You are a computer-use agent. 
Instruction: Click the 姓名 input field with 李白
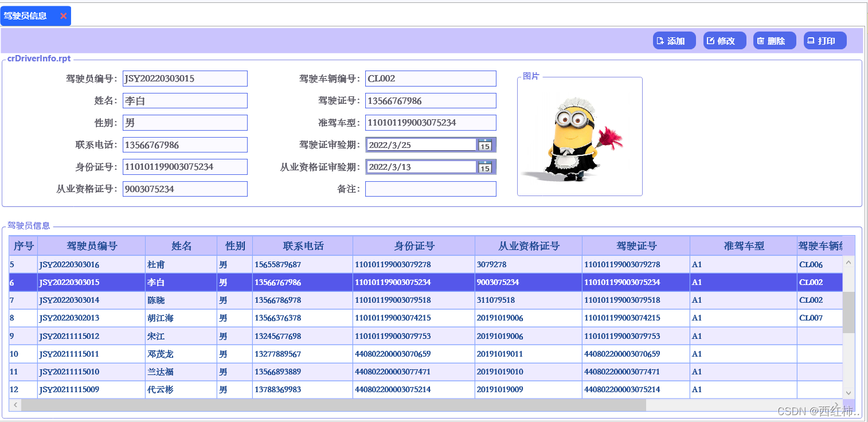185,101
